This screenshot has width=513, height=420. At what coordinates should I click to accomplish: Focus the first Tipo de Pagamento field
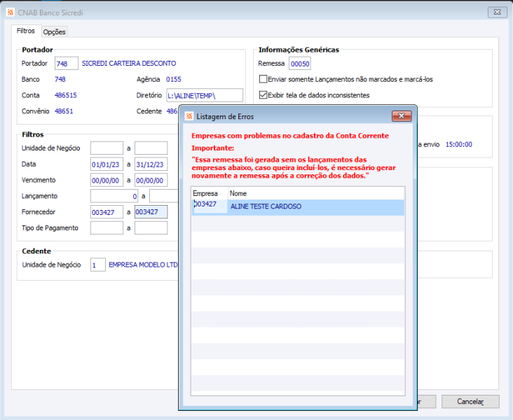click(x=107, y=228)
